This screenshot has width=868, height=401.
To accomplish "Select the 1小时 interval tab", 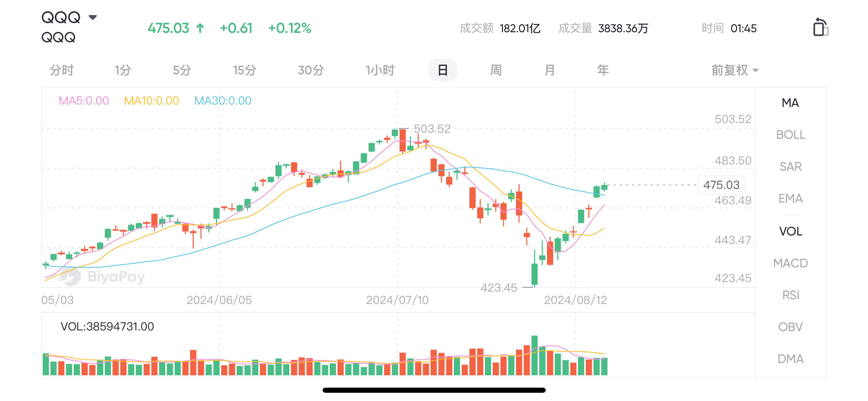I will pos(380,70).
